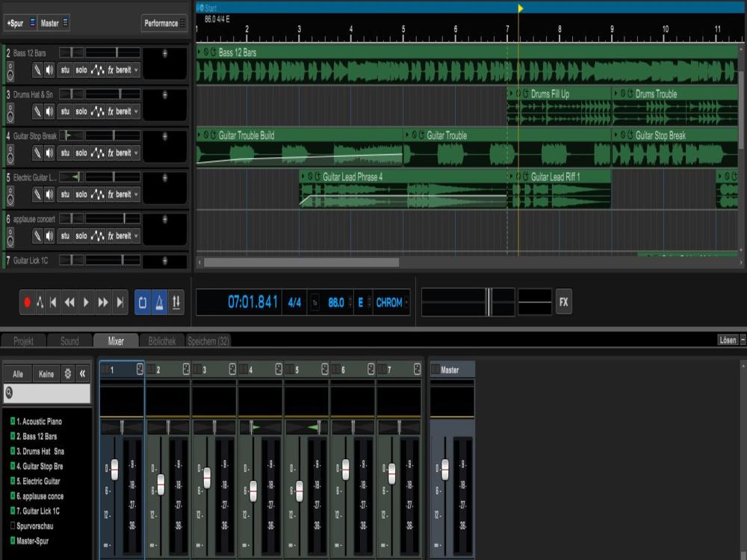Toggle loop playback mode
This screenshot has height=560, width=747.
[x=143, y=302]
